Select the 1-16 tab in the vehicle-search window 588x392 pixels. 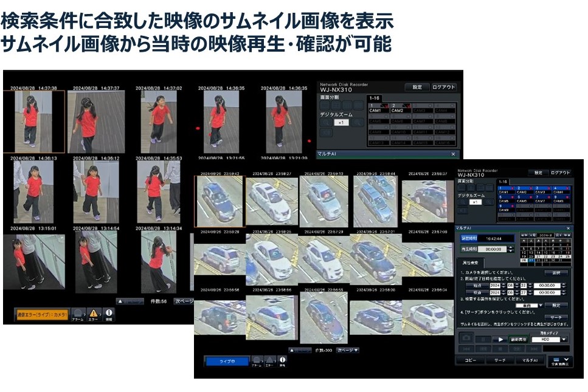coord(502,182)
